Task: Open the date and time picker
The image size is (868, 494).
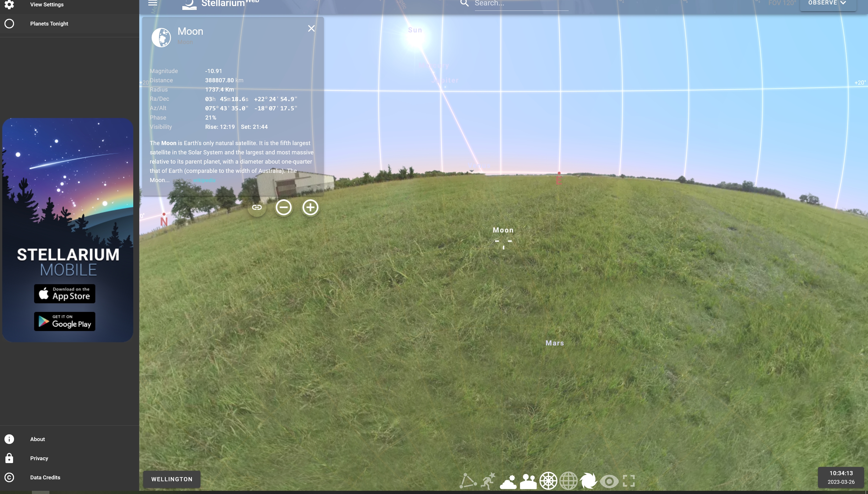Action: coord(841,477)
